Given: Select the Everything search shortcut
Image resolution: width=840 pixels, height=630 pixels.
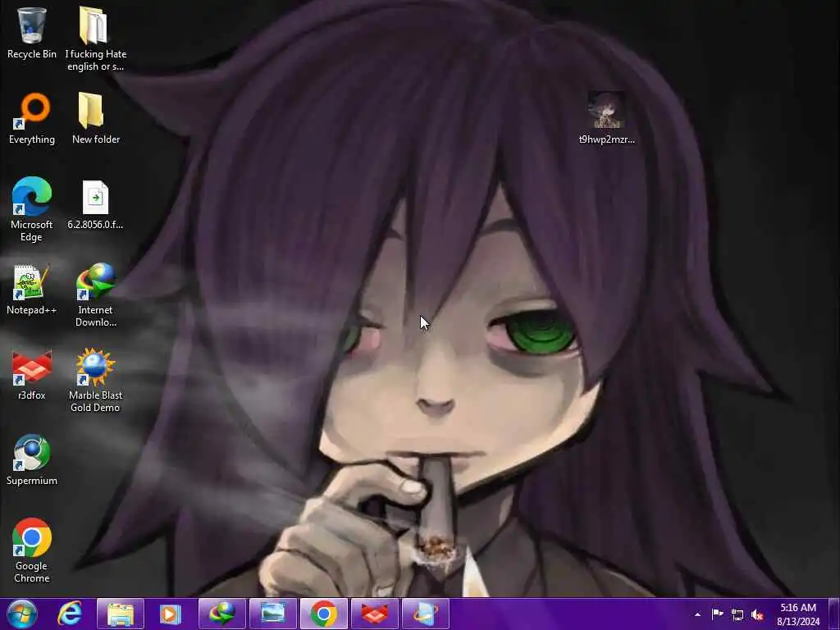Looking at the screenshot, I should (x=32, y=118).
